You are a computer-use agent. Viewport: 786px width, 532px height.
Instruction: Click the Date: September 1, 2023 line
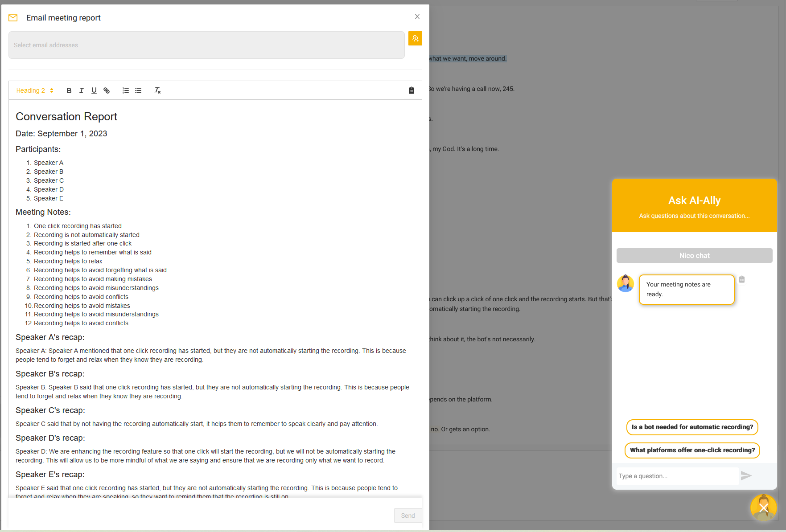tap(62, 134)
